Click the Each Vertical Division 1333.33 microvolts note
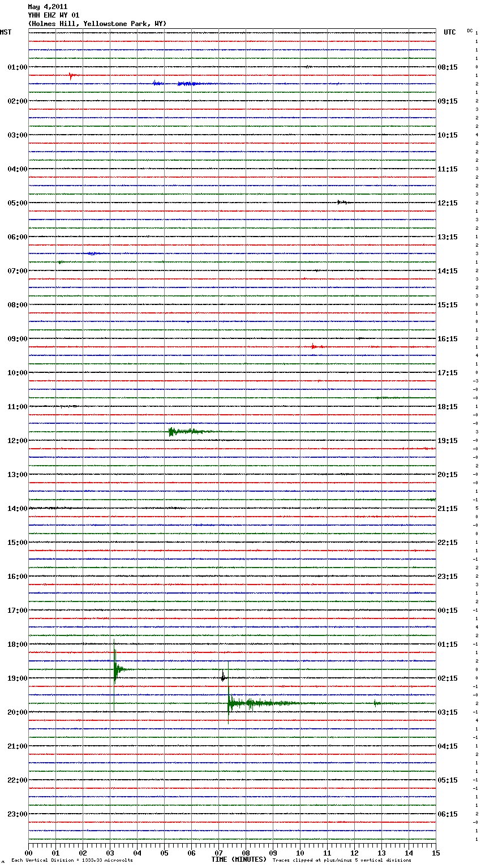The height and width of the screenshot is (868, 481). click(x=72, y=861)
